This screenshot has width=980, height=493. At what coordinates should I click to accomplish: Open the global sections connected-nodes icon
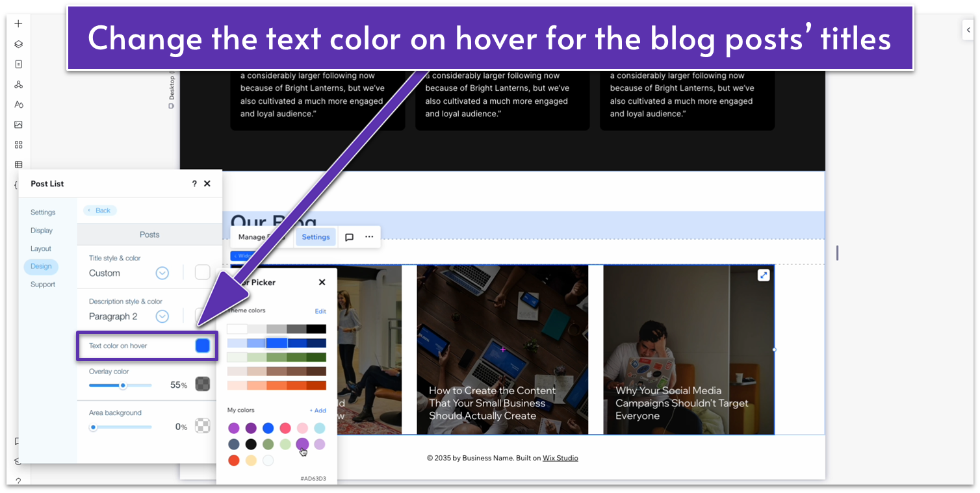pyautogui.click(x=18, y=84)
